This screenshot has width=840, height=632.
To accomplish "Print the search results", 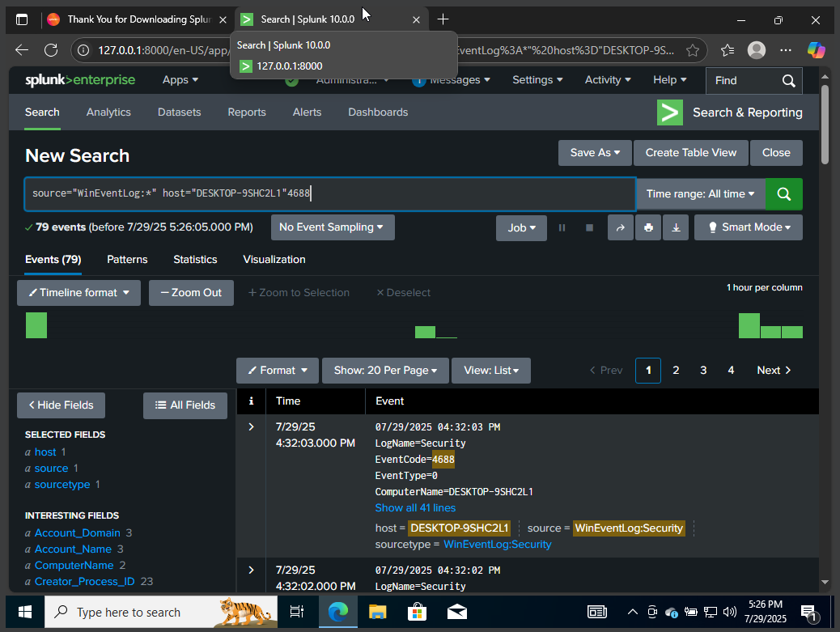I will (648, 227).
